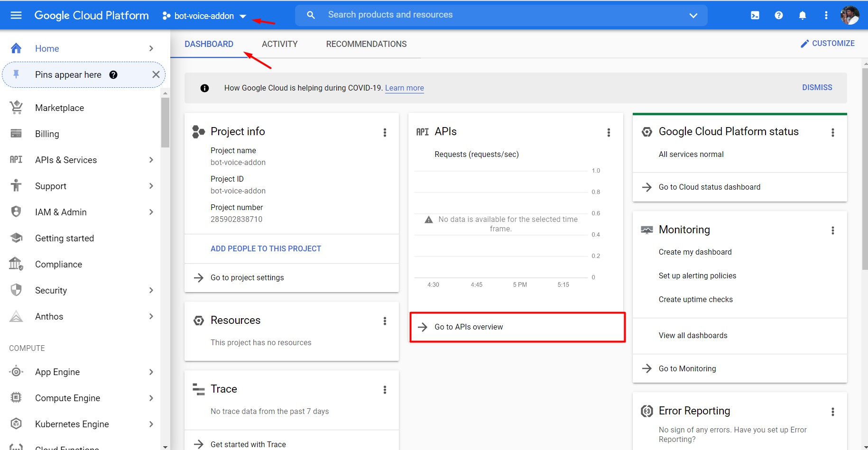
Task: Open APIs card three-dot menu
Action: click(609, 132)
